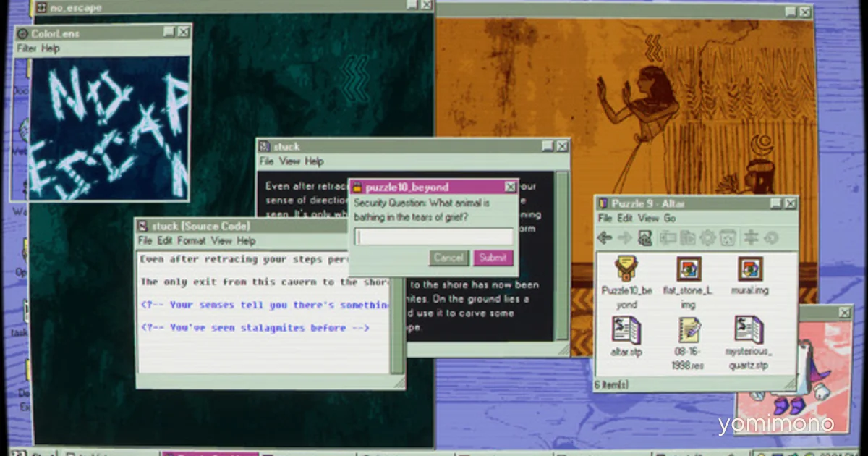Open the Go menu in Puzzle 9 - Altar
The image size is (868, 456).
point(670,218)
